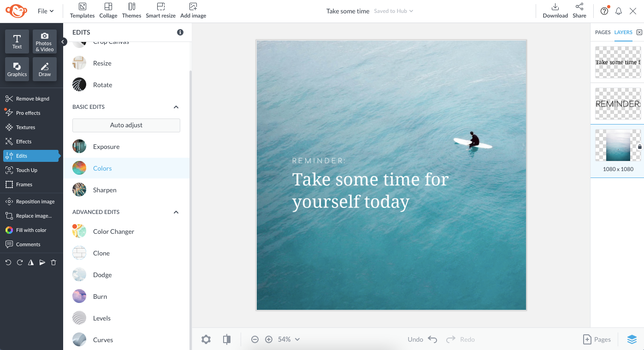The width and height of the screenshot is (644, 350).
Task: Zoom out with minus icon
Action: [x=255, y=339]
